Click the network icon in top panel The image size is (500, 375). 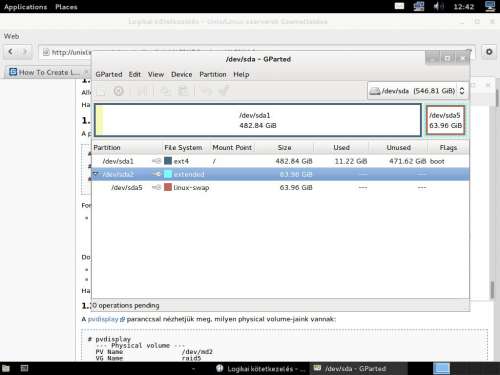[419, 6]
